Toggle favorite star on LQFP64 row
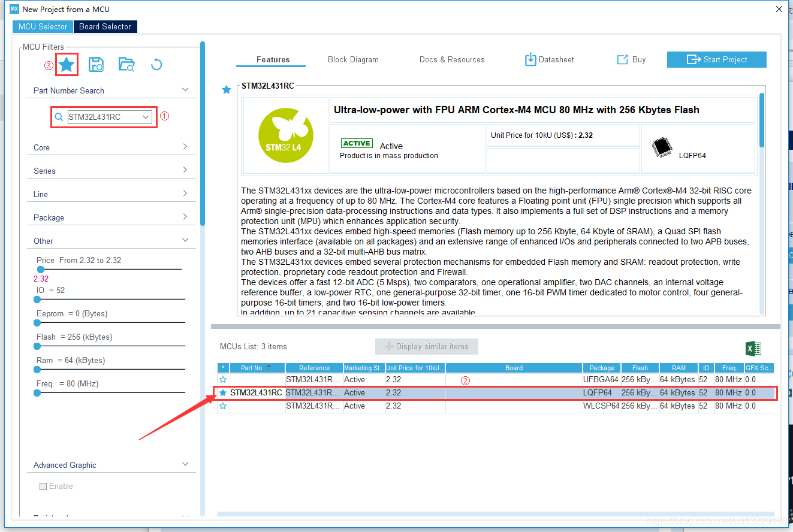 coord(223,393)
